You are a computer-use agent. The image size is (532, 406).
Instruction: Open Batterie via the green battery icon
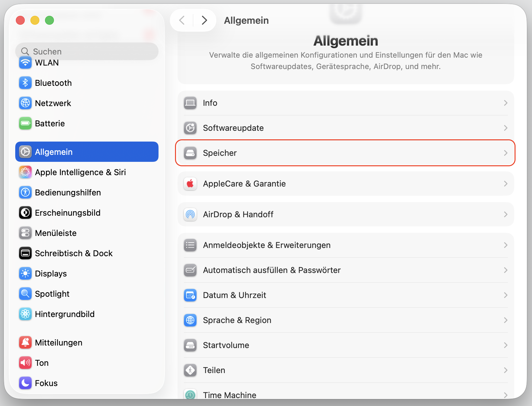click(x=25, y=124)
